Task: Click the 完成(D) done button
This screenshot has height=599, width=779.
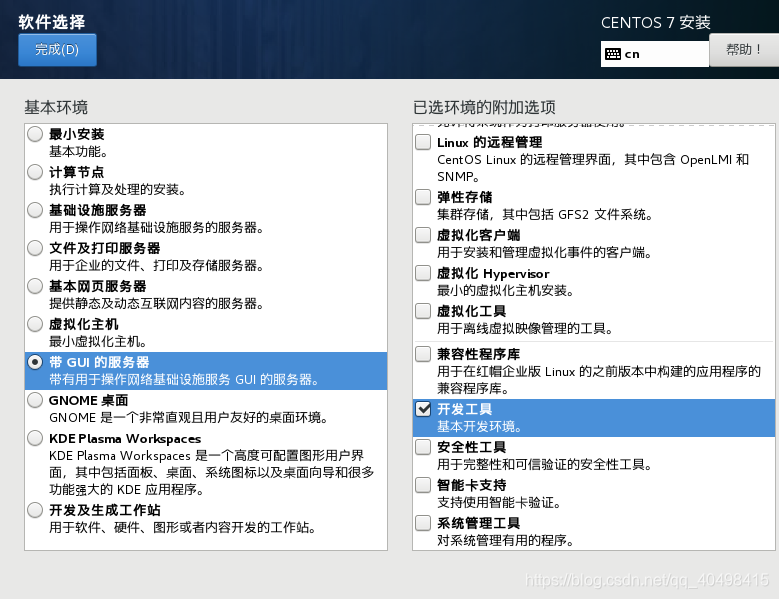Action: [57, 50]
